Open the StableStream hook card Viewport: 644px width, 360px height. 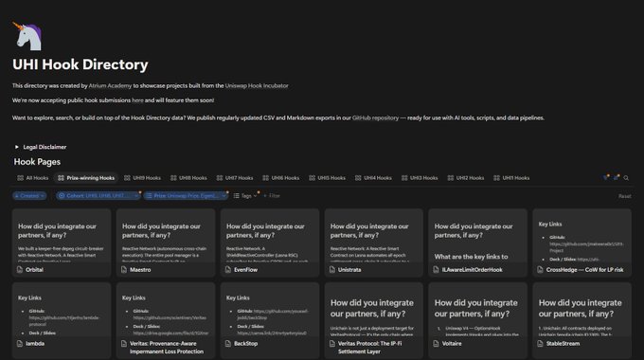(582, 320)
